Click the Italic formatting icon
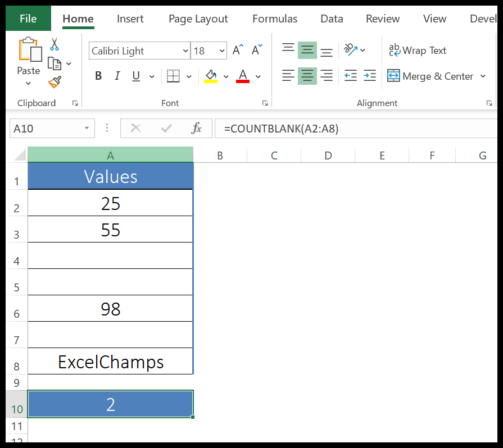The height and width of the screenshot is (448, 503). [x=117, y=76]
